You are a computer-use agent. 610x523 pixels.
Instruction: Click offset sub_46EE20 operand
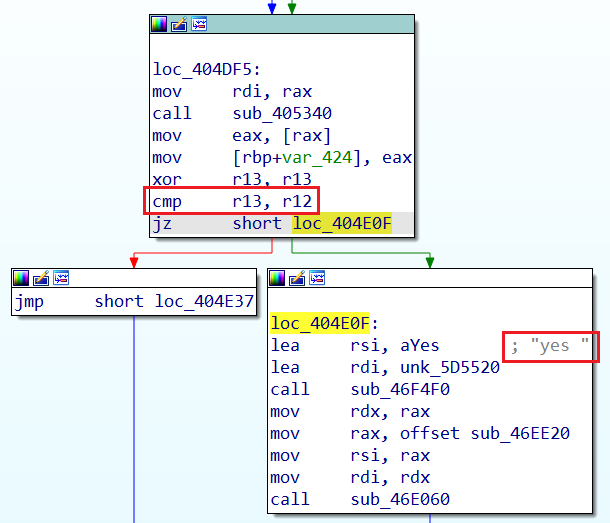pyautogui.click(x=485, y=433)
